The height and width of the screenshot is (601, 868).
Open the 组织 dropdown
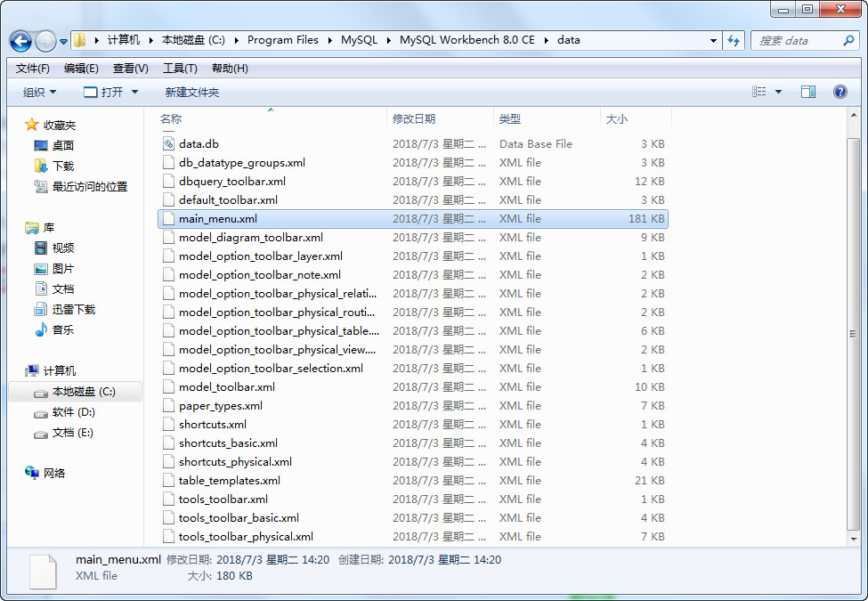[x=39, y=92]
